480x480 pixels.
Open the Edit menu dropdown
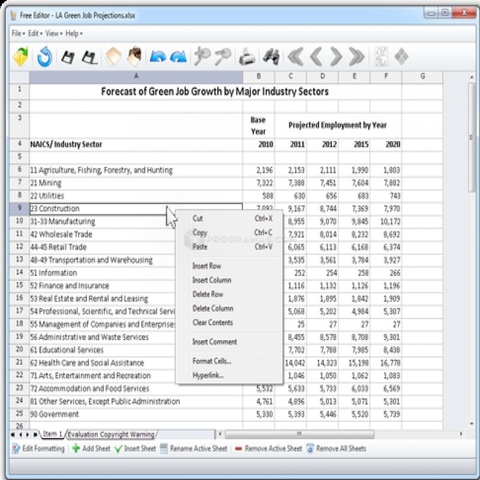pyautogui.click(x=35, y=33)
